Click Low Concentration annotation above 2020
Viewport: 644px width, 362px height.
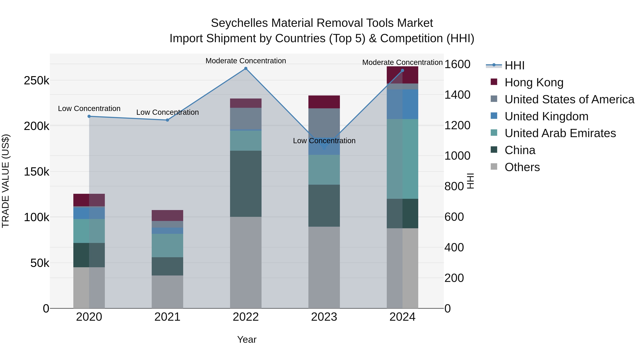click(89, 109)
